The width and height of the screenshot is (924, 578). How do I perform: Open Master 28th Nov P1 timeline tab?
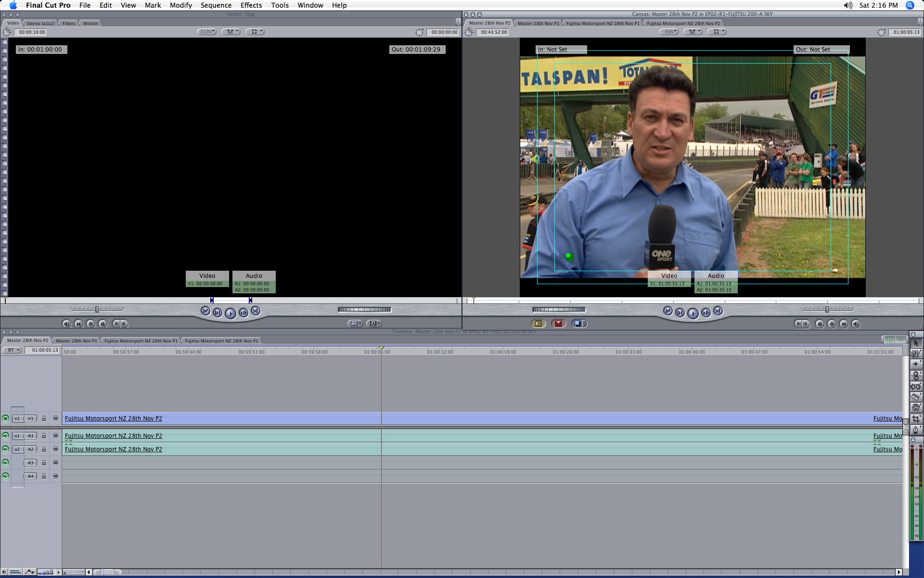(77, 341)
